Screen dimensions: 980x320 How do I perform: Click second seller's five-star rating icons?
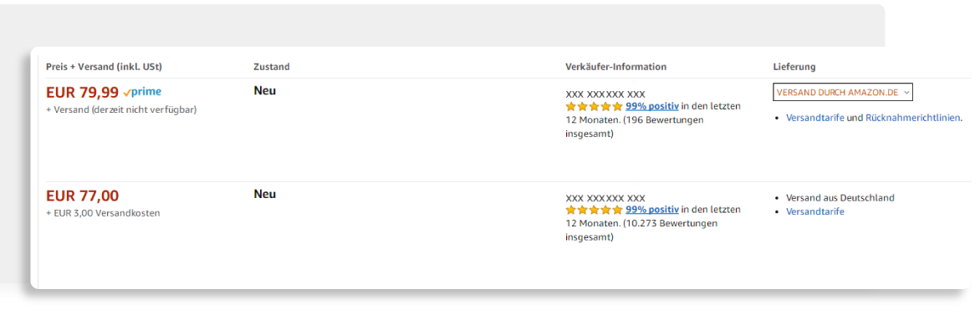coord(594,210)
